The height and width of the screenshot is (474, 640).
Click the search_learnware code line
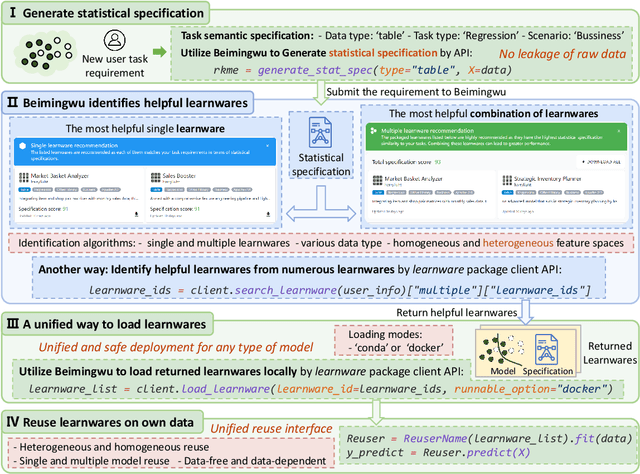click(x=340, y=290)
